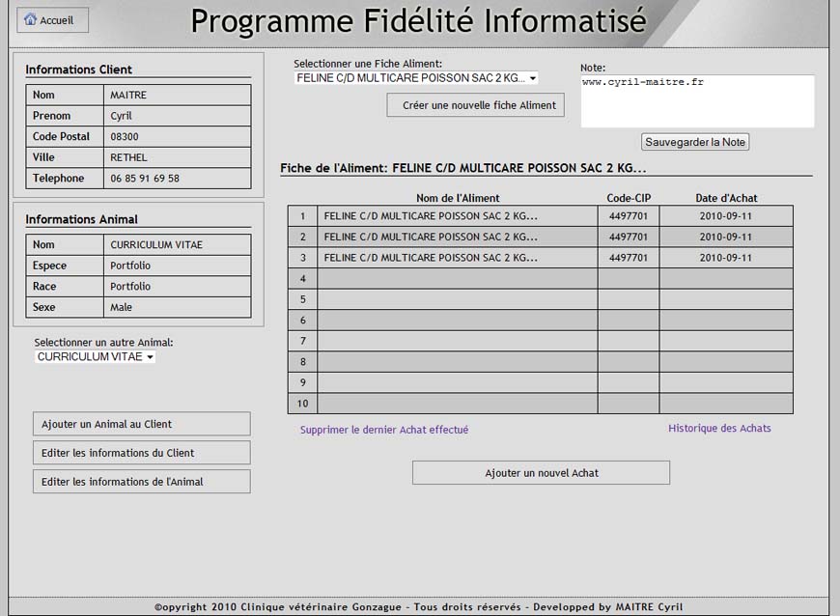Select first name value 'Cyril'
This screenshot has width=840, height=616.
(121, 116)
